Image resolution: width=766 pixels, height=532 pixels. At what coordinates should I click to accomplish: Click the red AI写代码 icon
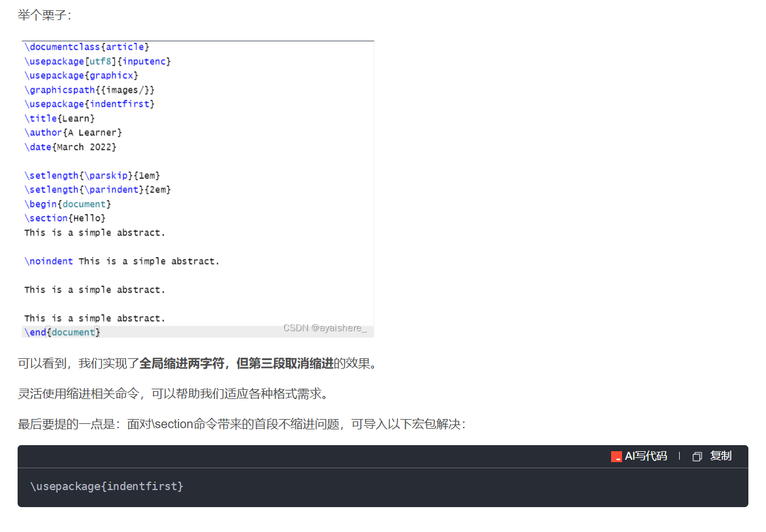pyautogui.click(x=615, y=456)
